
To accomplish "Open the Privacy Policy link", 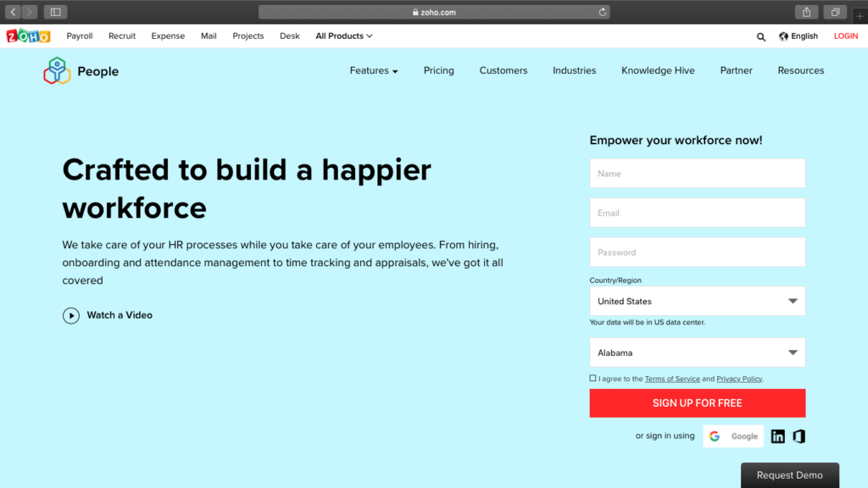I will click(739, 379).
